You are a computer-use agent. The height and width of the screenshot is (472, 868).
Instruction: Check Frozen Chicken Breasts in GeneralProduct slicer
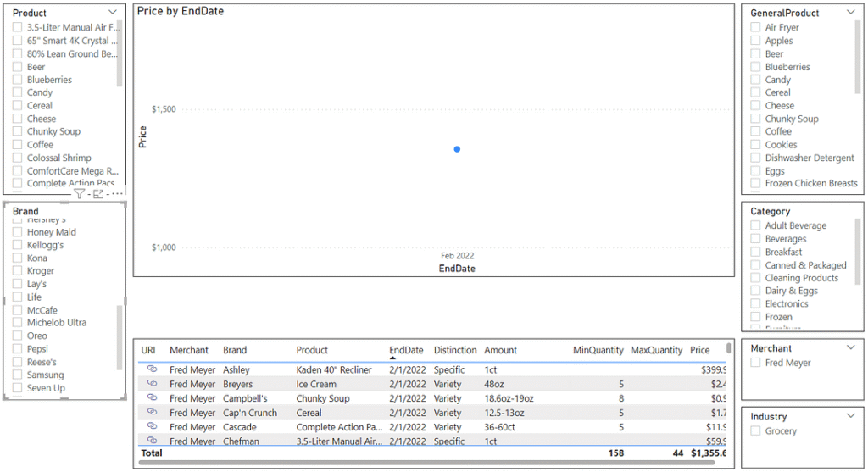click(755, 183)
